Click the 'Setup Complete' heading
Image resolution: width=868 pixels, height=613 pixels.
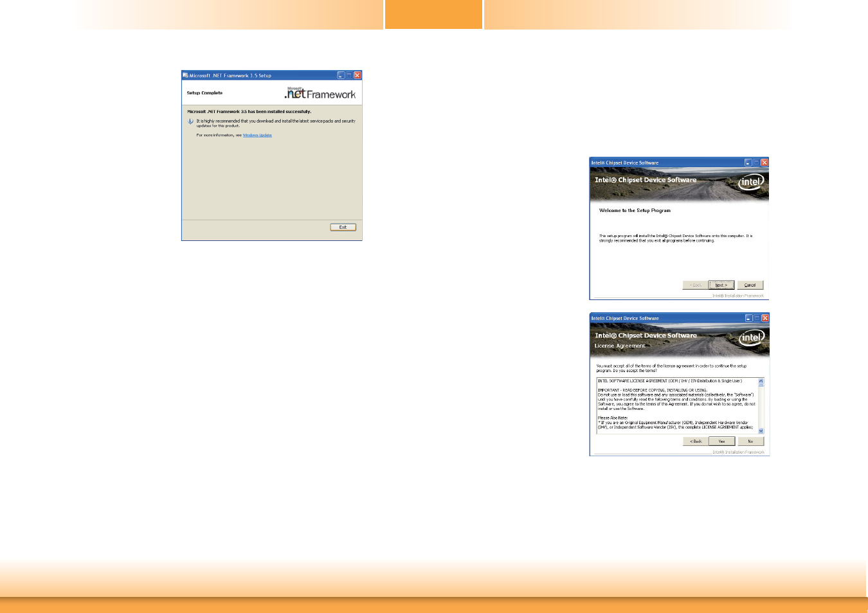pos(204,93)
